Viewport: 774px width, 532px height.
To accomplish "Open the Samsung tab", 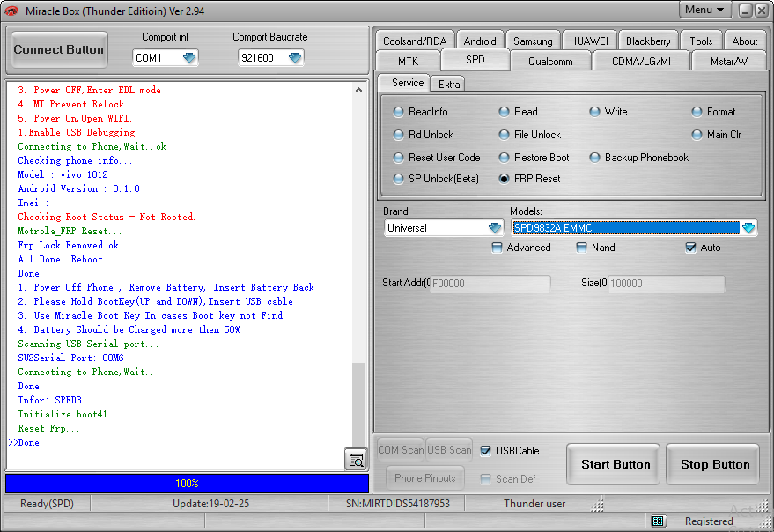I will (x=533, y=41).
